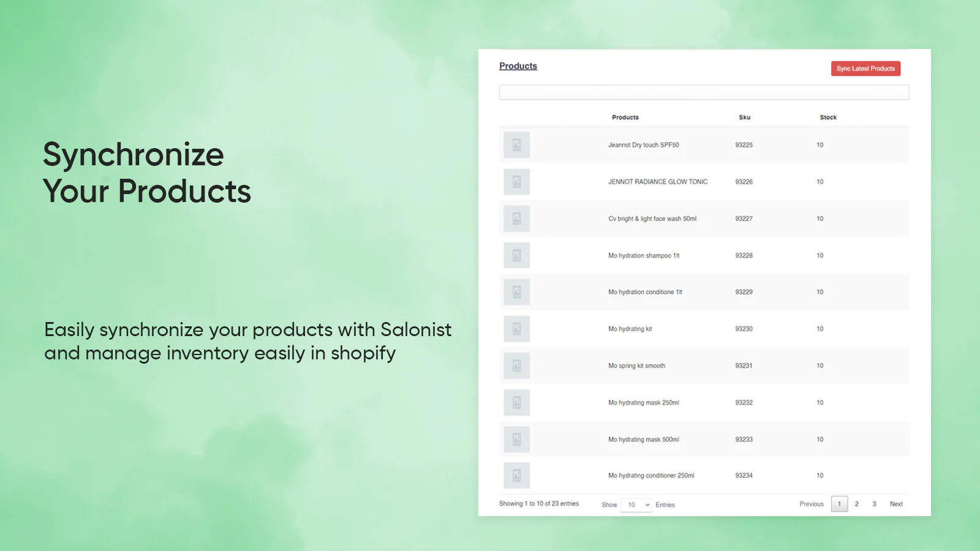Screen dimensions: 980x551
Task: Click stock value for Jeannot Dry touch SPF50
Action: [820, 145]
